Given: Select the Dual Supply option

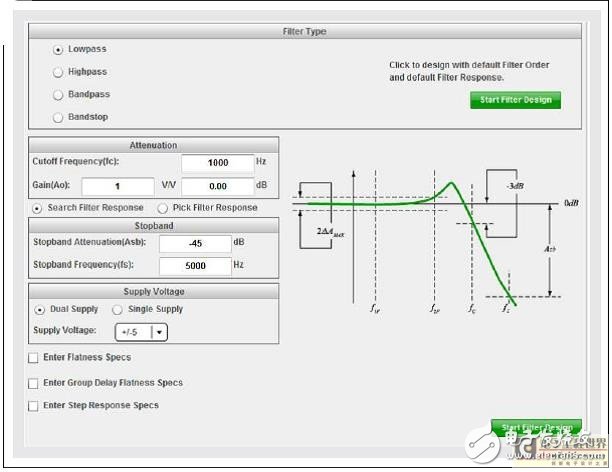Looking at the screenshot, I should [38, 310].
